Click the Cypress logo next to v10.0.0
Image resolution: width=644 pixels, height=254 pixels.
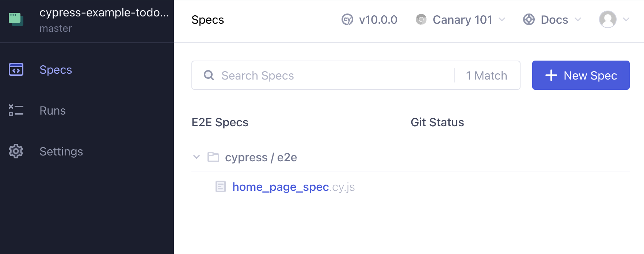[x=347, y=20]
